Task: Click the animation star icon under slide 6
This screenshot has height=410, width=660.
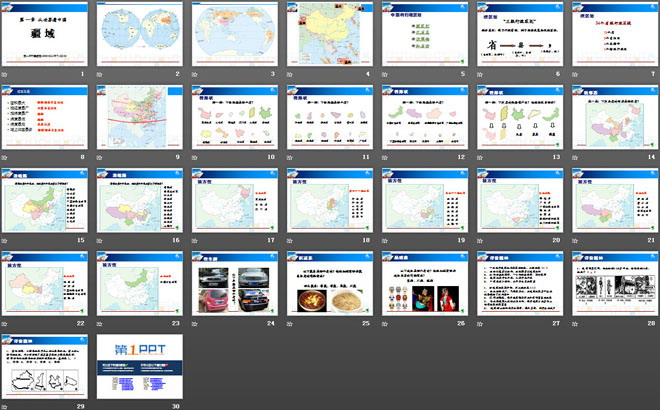Action: coord(480,75)
